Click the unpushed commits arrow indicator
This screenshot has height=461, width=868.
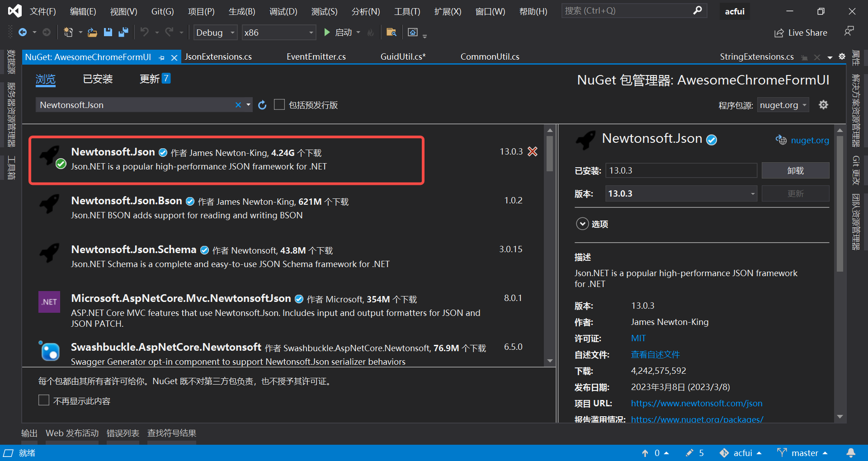click(x=655, y=453)
